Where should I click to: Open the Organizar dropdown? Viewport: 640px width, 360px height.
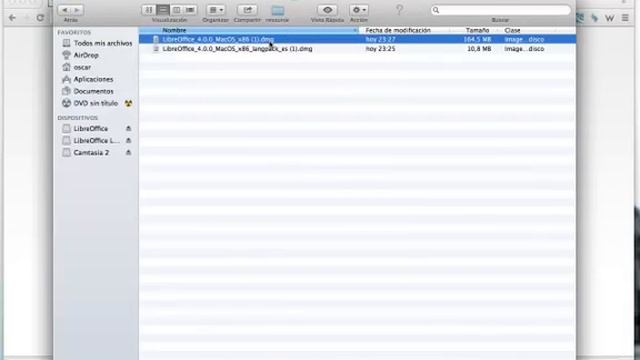[x=216, y=10]
